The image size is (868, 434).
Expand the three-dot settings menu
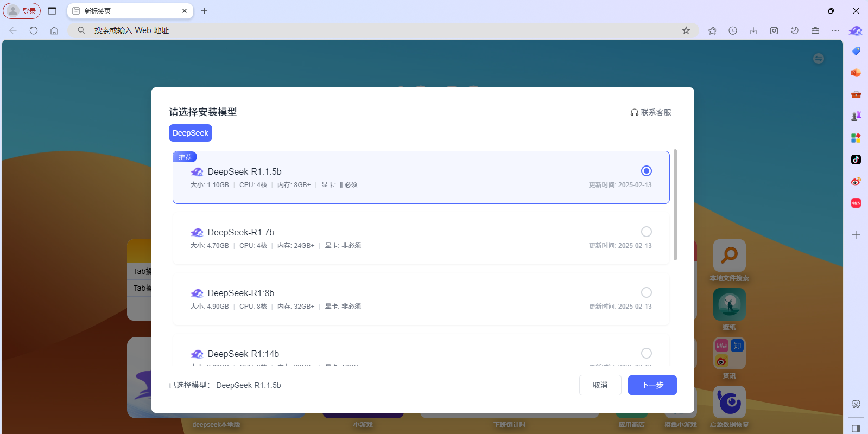tap(835, 30)
